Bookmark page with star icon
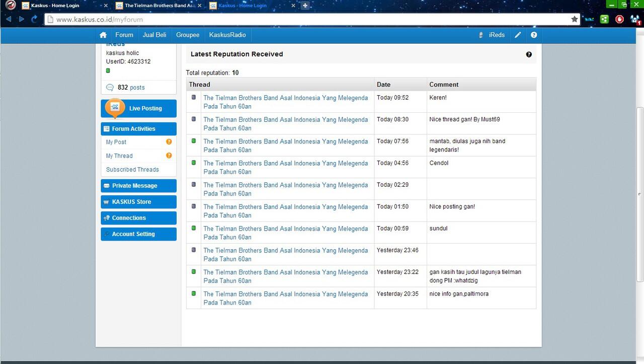Image resolution: width=644 pixels, height=364 pixels. (x=575, y=19)
